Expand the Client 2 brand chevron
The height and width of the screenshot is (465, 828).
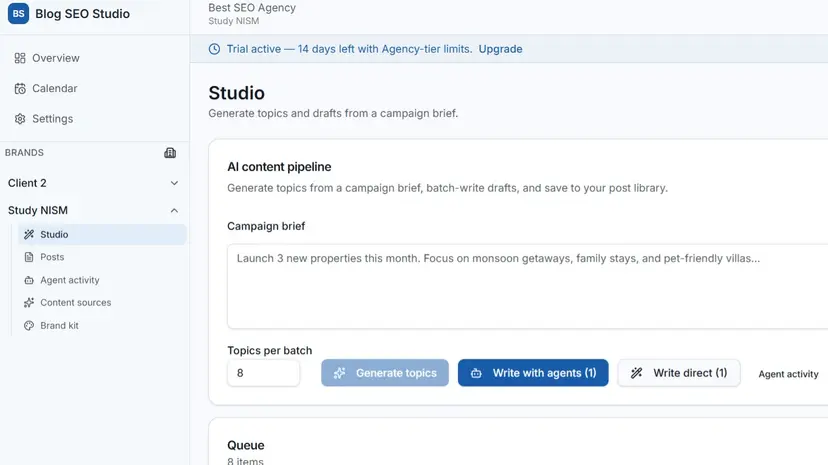[x=174, y=183]
